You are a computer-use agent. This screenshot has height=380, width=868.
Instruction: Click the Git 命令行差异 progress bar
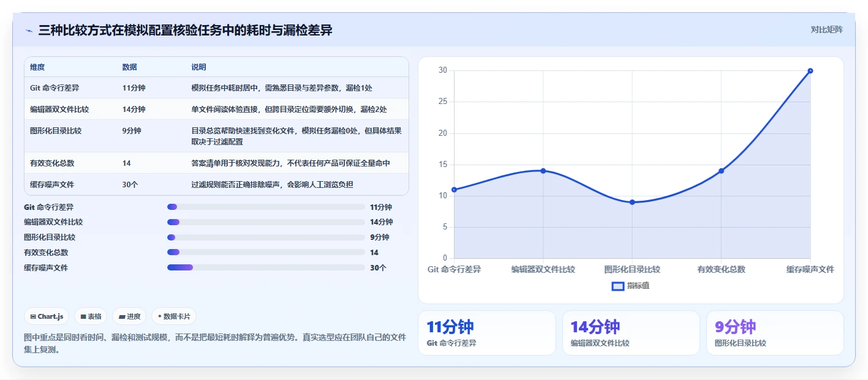[x=266, y=207]
